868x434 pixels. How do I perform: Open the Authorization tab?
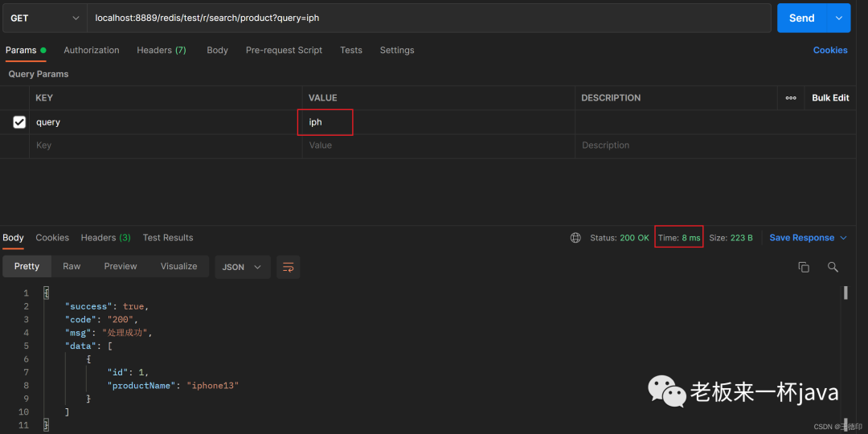tap(92, 50)
